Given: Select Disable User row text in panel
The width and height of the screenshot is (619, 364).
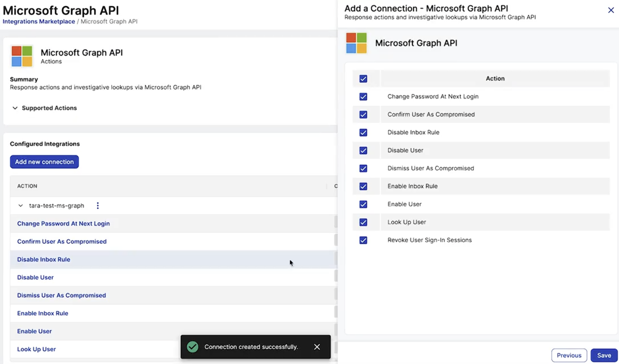Looking at the screenshot, I should (405, 150).
